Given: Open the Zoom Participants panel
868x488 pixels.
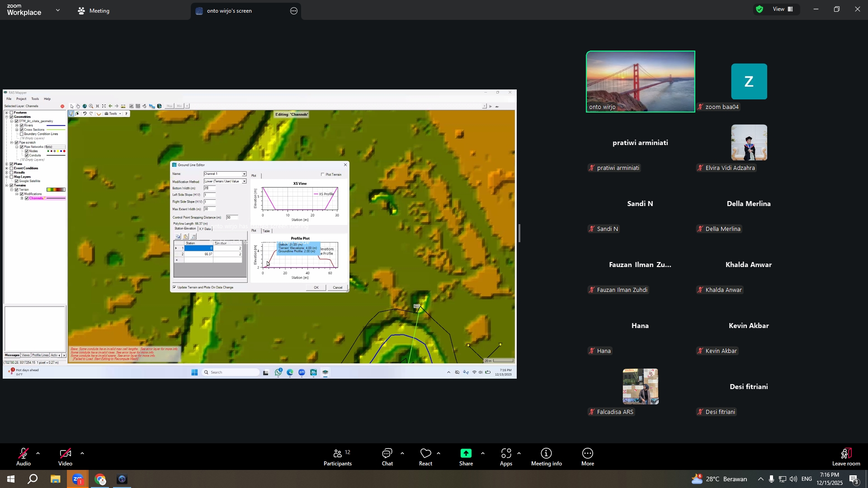Looking at the screenshot, I should click(338, 457).
